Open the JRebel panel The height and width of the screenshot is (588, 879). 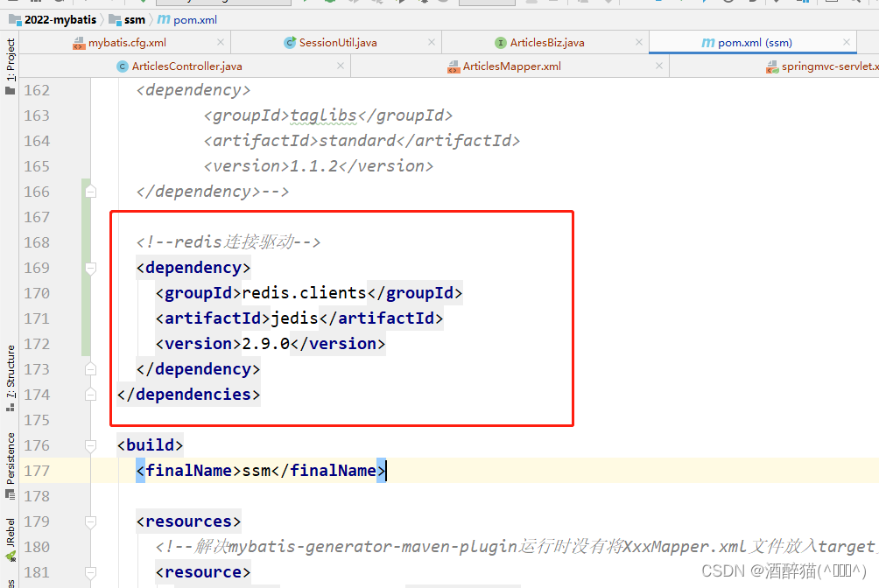coord(11,534)
